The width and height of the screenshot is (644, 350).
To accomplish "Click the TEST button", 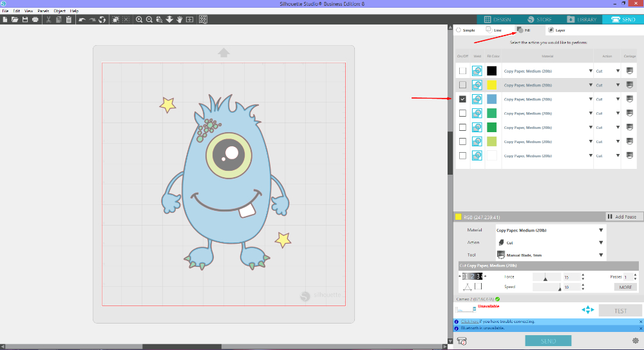I will coord(620,311).
